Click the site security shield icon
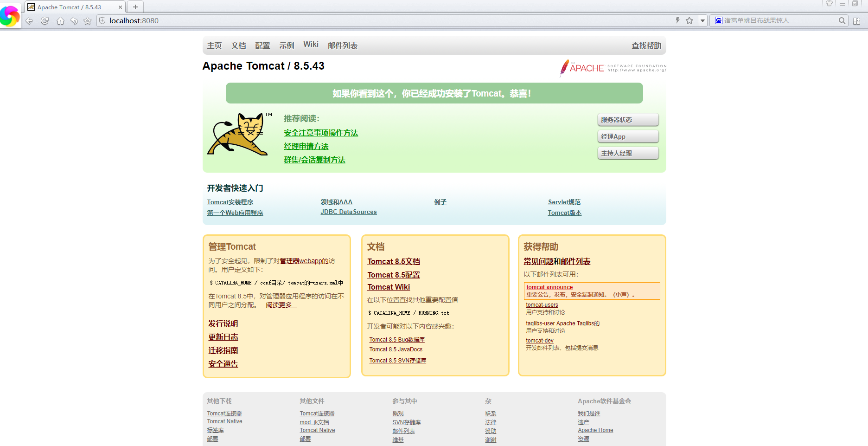The width and height of the screenshot is (868, 446). coord(102,20)
